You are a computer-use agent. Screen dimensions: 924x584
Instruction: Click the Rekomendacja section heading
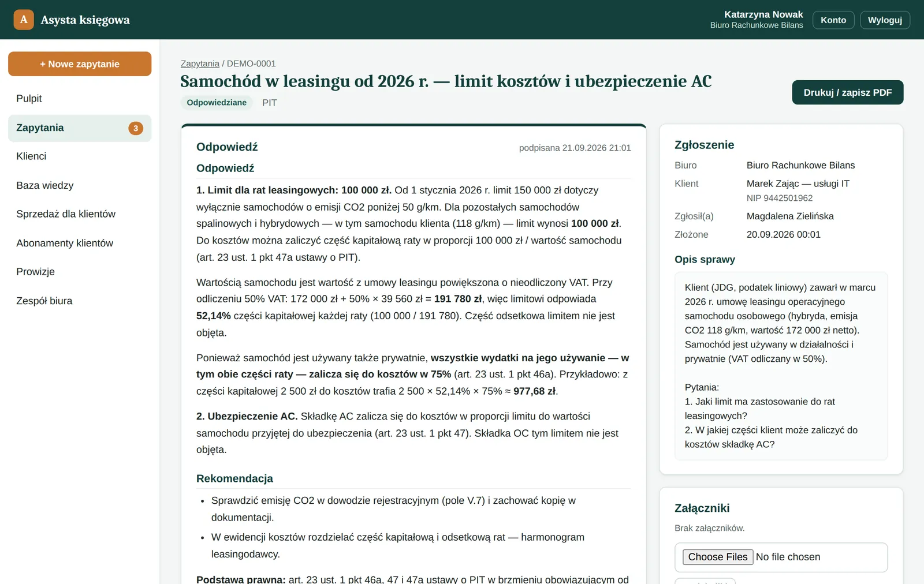point(234,478)
